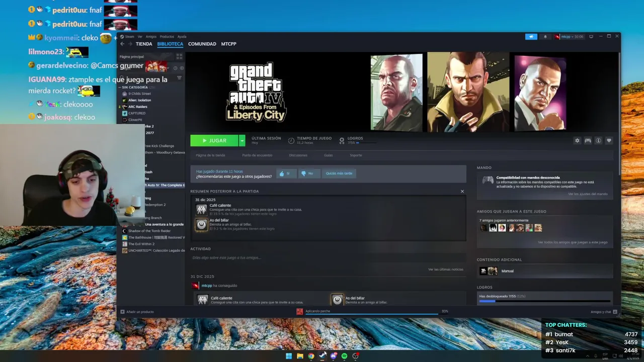
Task: Open the Steam menu
Action: tap(129, 36)
